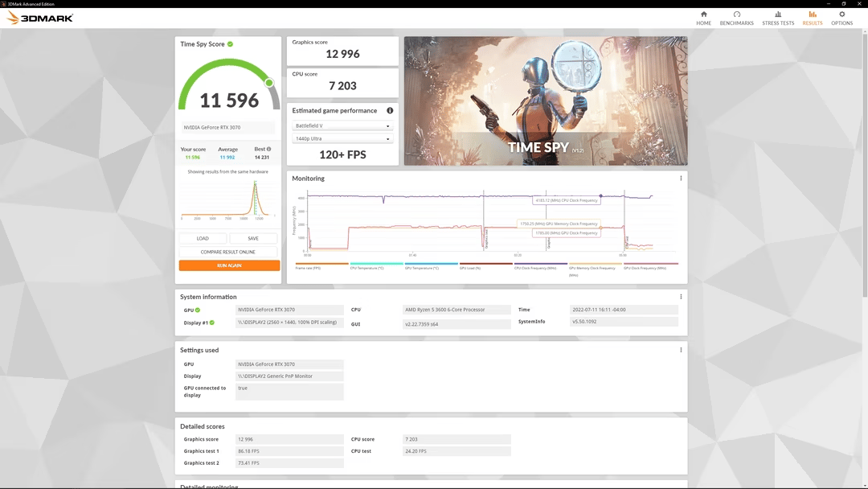Screen dimensions: 868x489
Task: Open the Battlefield V game dropdown
Action: (342, 125)
